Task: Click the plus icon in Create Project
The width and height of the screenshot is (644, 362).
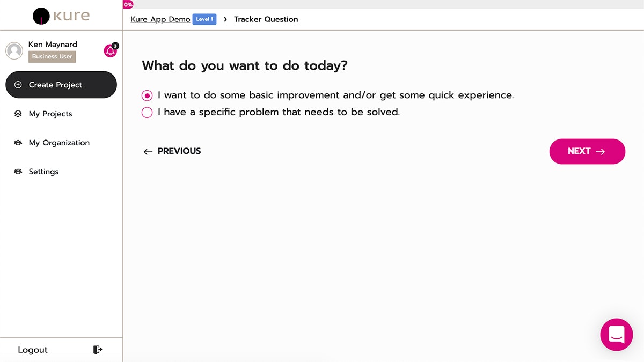Action: tap(18, 85)
